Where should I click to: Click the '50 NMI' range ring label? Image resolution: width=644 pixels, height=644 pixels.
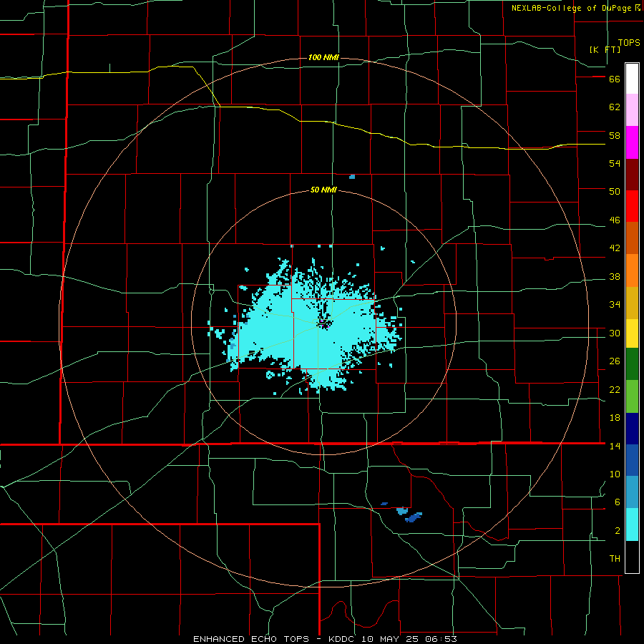coord(323,190)
